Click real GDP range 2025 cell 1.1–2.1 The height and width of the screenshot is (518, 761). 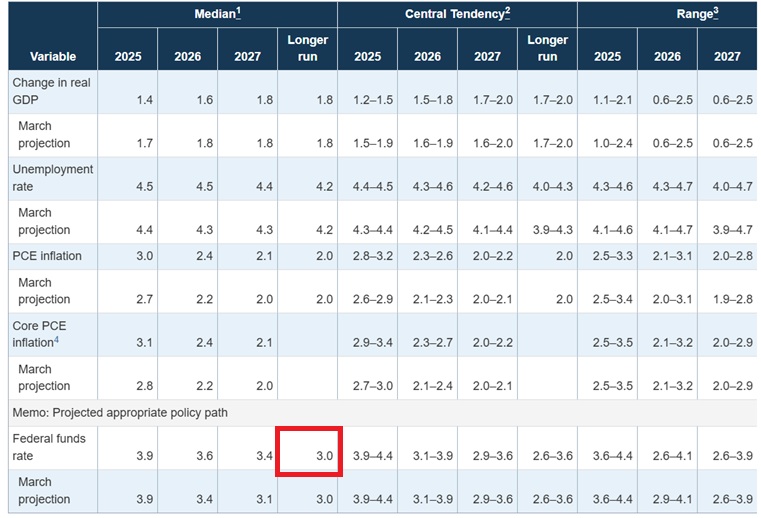[612, 100]
